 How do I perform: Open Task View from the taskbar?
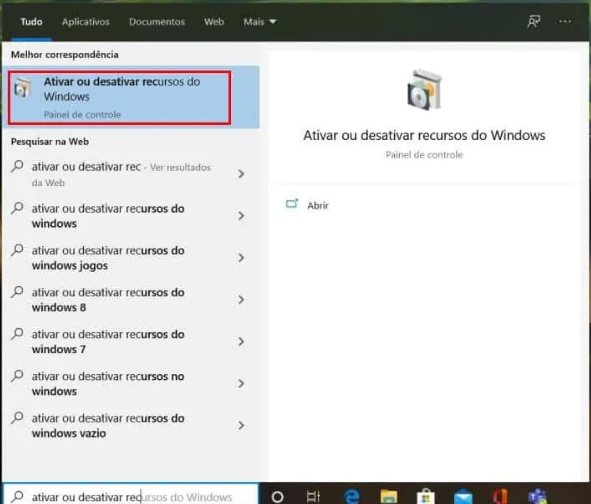click(313, 496)
